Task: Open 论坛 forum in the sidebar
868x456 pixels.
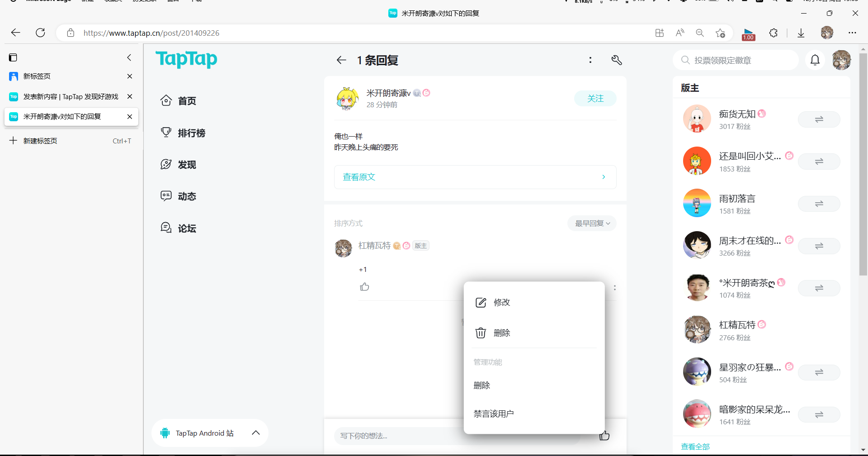Action: (179, 228)
